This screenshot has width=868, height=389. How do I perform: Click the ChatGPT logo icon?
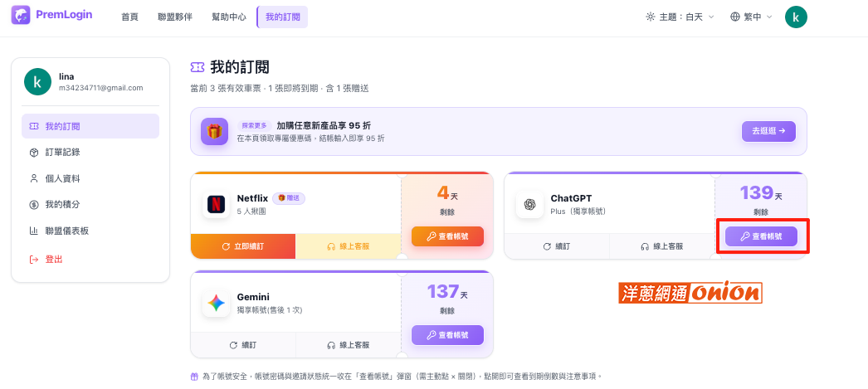pos(529,204)
